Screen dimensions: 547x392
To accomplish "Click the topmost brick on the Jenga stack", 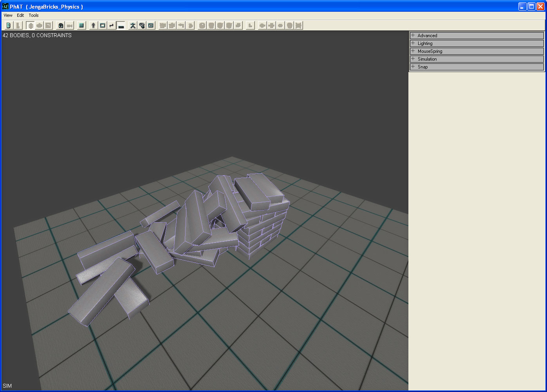I will point(265,187).
